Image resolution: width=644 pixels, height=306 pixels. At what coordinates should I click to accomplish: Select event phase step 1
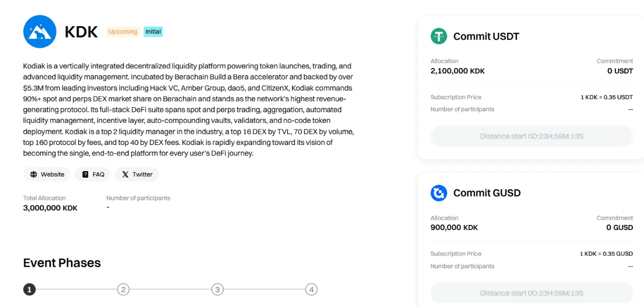tap(29, 289)
